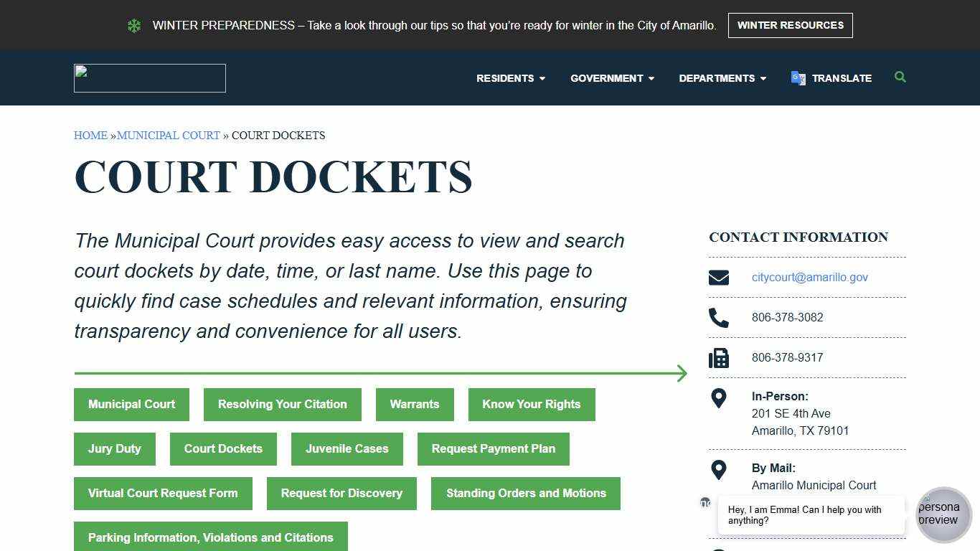Expand the DEPARTMENTS dropdown menu
The height and width of the screenshot is (551, 980).
coord(722,78)
